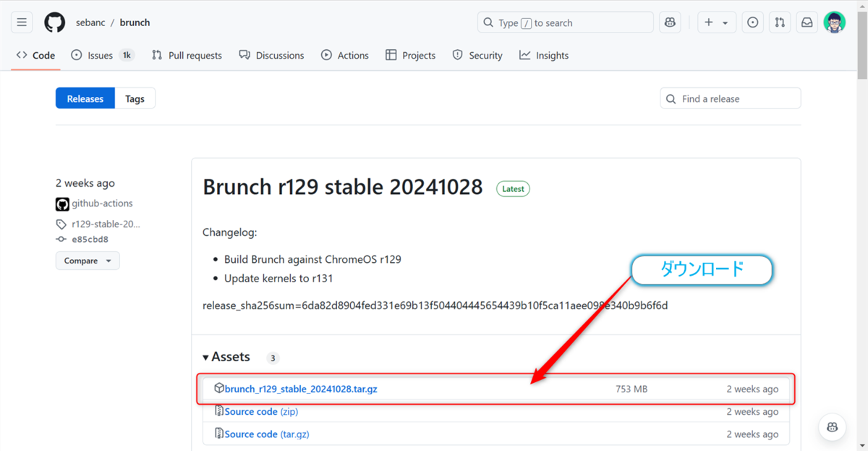Viewport: 868px width, 451px height.
Task: Click the plus create-new icon
Action: (708, 22)
